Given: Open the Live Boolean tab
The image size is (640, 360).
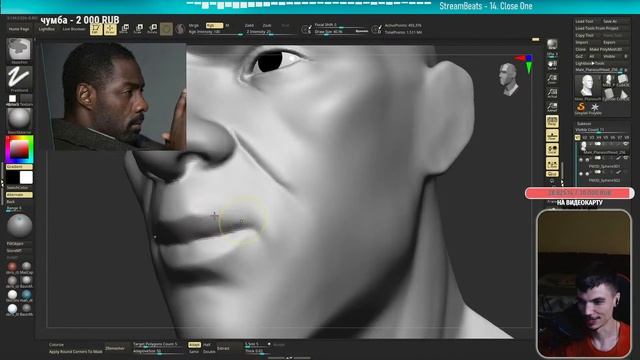Looking at the screenshot, I should [x=73, y=29].
